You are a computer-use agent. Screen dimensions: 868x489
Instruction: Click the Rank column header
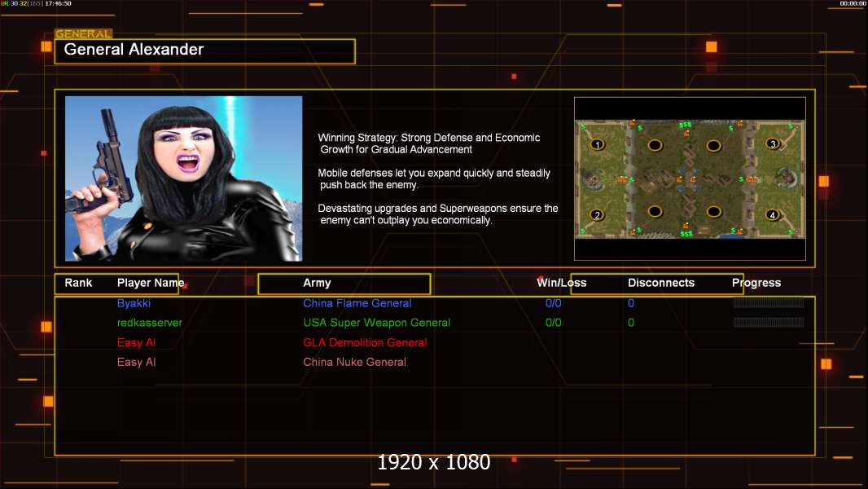pos(78,283)
